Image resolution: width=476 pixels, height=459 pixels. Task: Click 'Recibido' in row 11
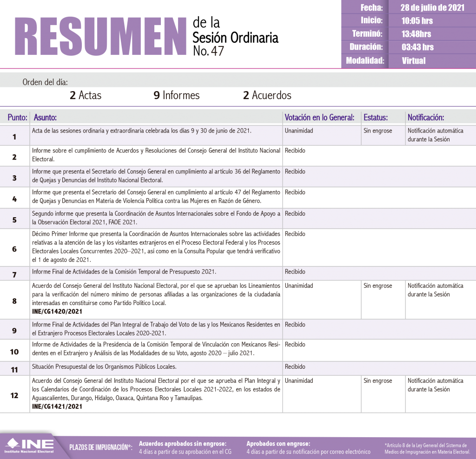[295, 366]
